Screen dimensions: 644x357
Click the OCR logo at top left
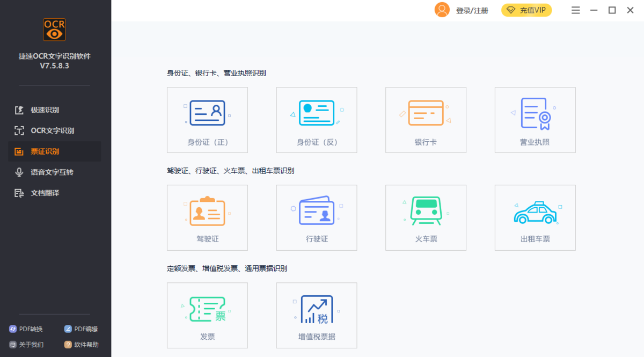point(54,30)
